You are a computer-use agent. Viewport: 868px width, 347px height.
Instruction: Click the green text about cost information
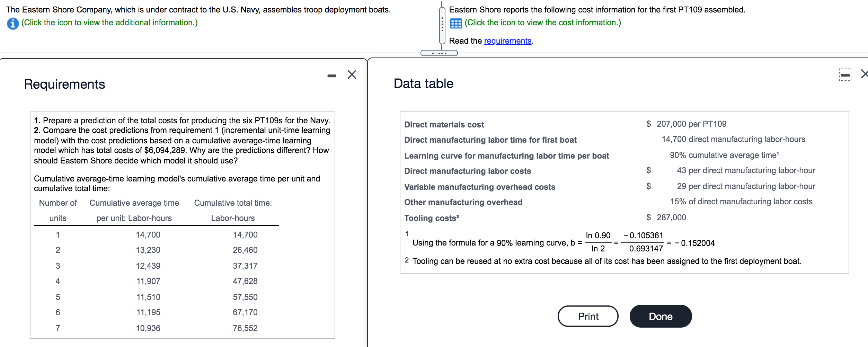(x=543, y=23)
